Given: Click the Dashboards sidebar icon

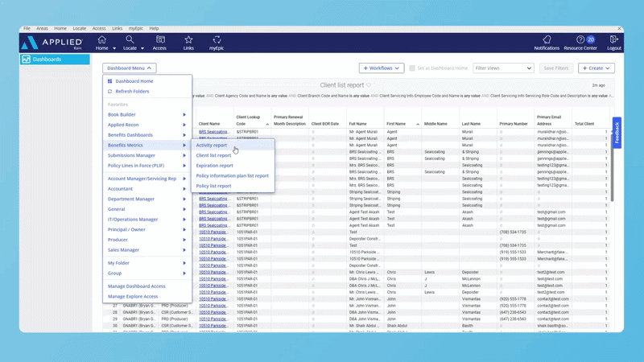Looking at the screenshot, I should click(27, 60).
